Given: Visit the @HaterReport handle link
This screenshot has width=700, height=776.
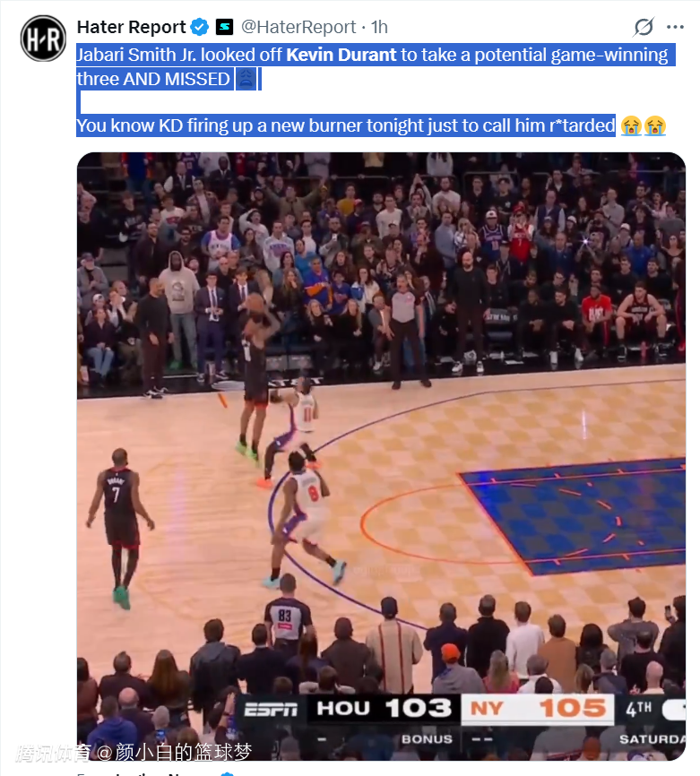Looking at the screenshot, I should (298, 27).
